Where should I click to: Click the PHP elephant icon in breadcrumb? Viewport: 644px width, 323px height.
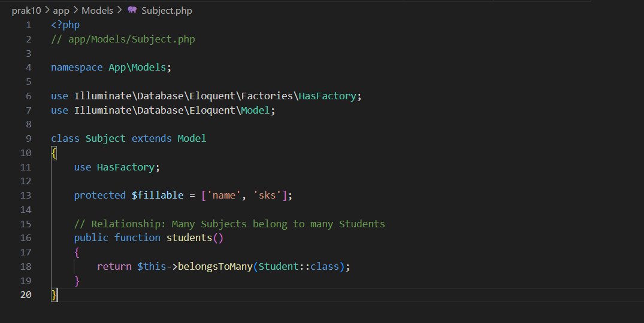pos(132,10)
